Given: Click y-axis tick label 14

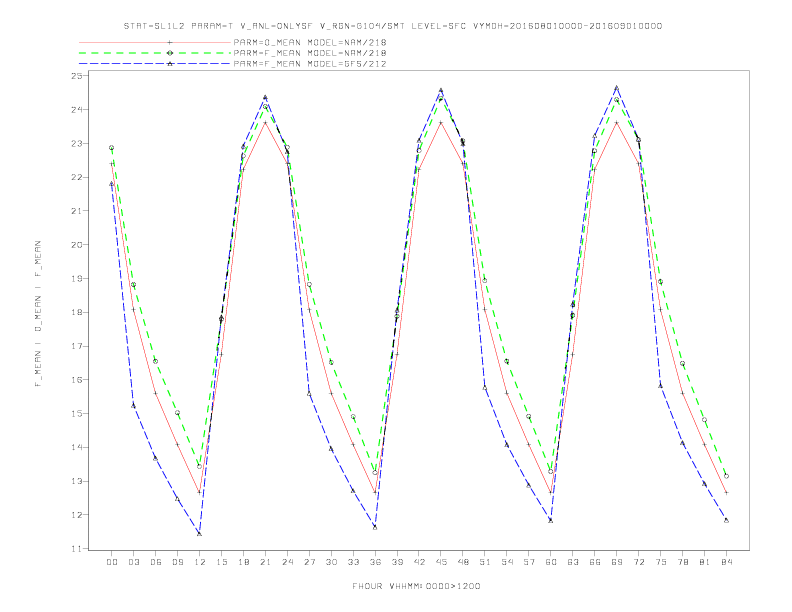Looking at the screenshot, I should click(77, 447).
